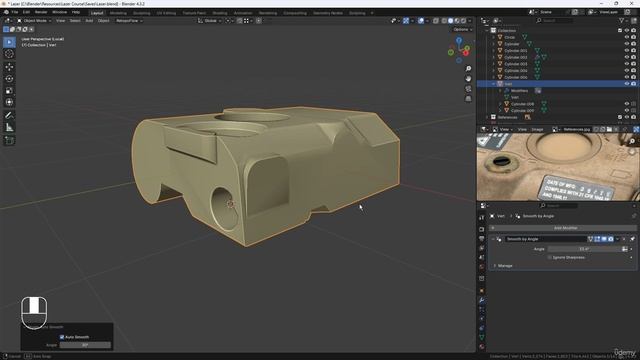Screen dimensions: 640x360
Task: Switch to the Shading workspace tab
Action: [220, 13]
